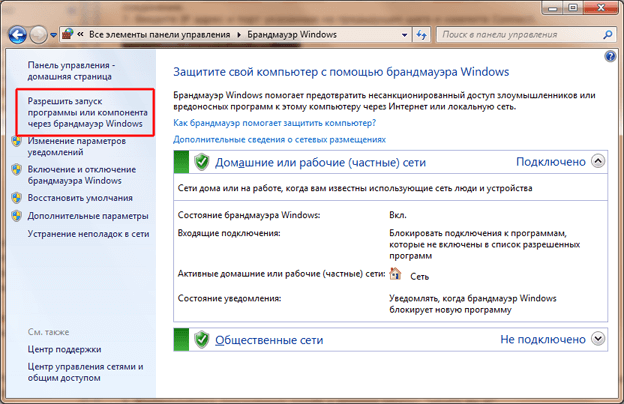
Task: Collapse the home or work networks section
Action: click(598, 161)
